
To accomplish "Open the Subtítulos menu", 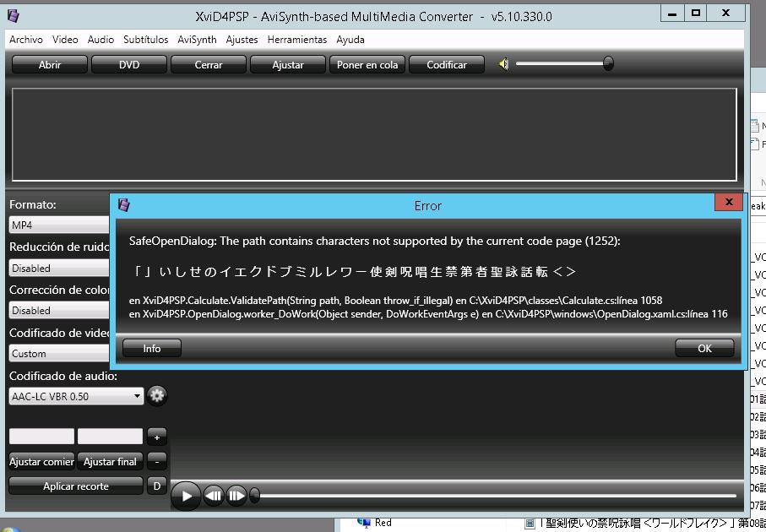I will [145, 40].
